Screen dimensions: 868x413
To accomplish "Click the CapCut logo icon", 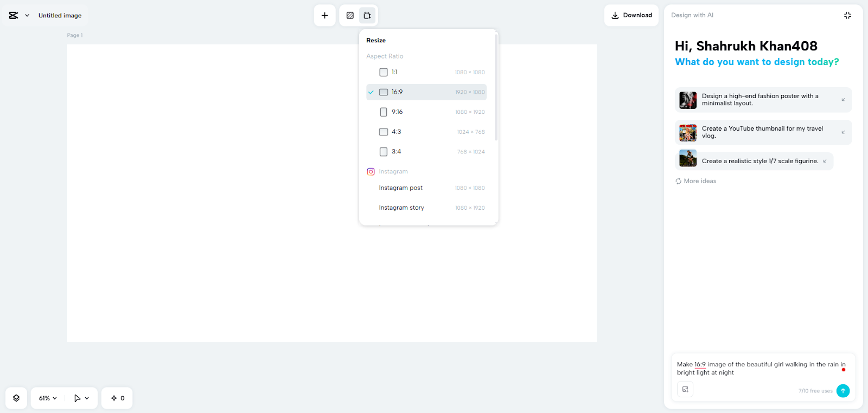I will [14, 16].
